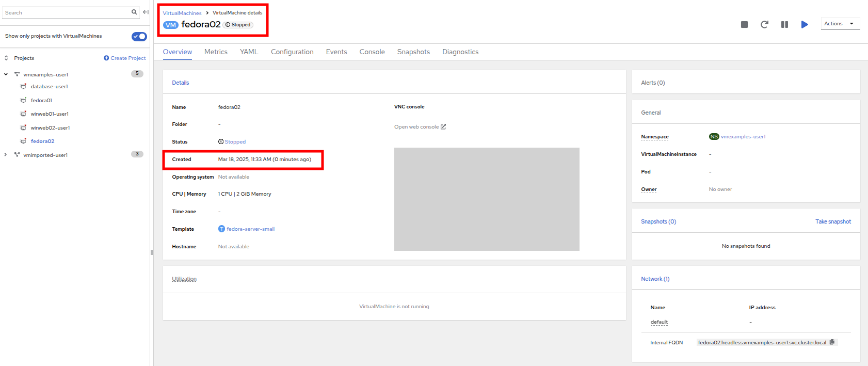Select winweb01-user1 in the tree
This screenshot has width=868, height=366.
pos(50,114)
